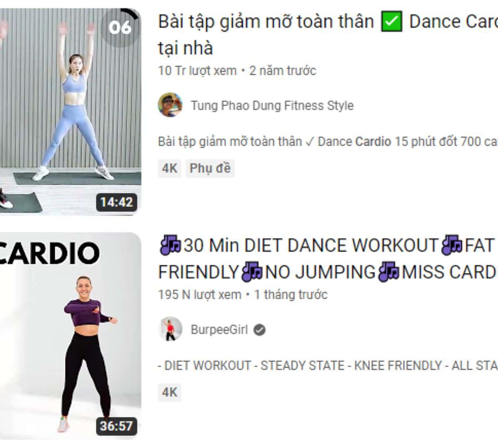The image size is (498, 448).
Task: Click the first purple music note emoji
Action: point(170,245)
